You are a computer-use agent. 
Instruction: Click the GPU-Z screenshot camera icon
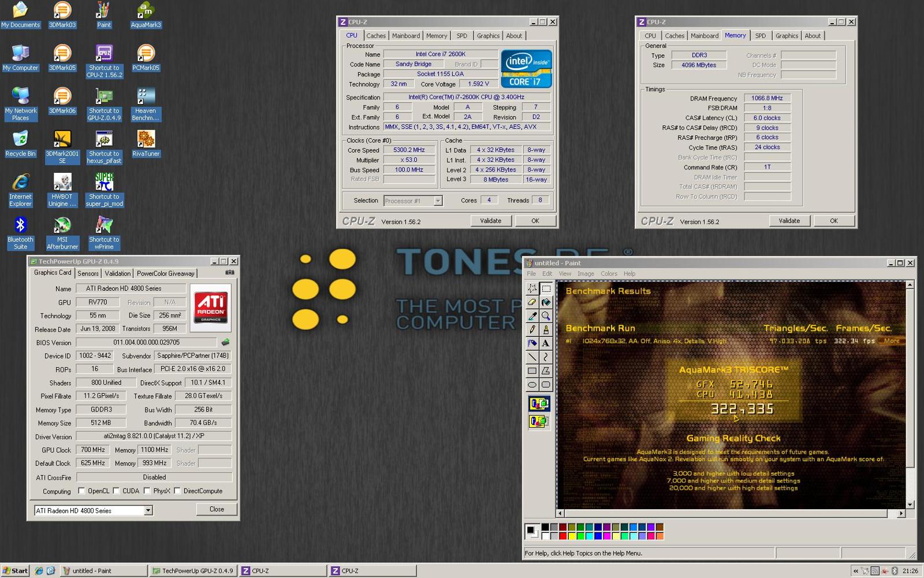[x=230, y=272]
